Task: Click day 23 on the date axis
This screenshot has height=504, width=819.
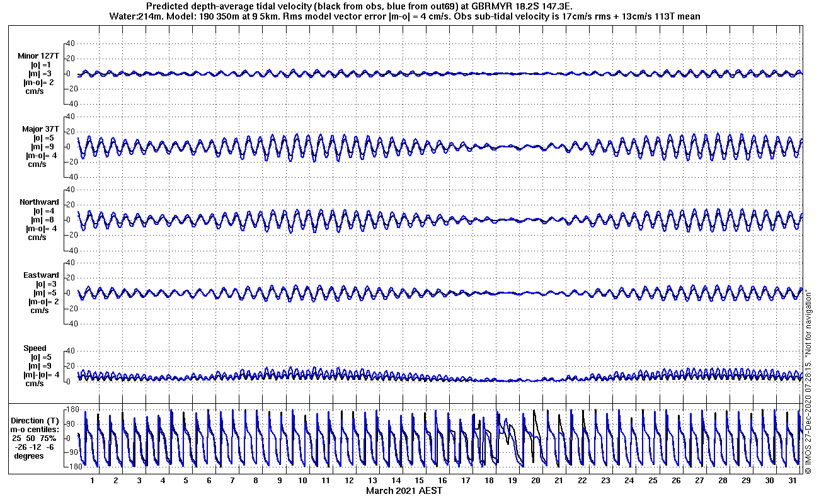Action: click(x=605, y=481)
